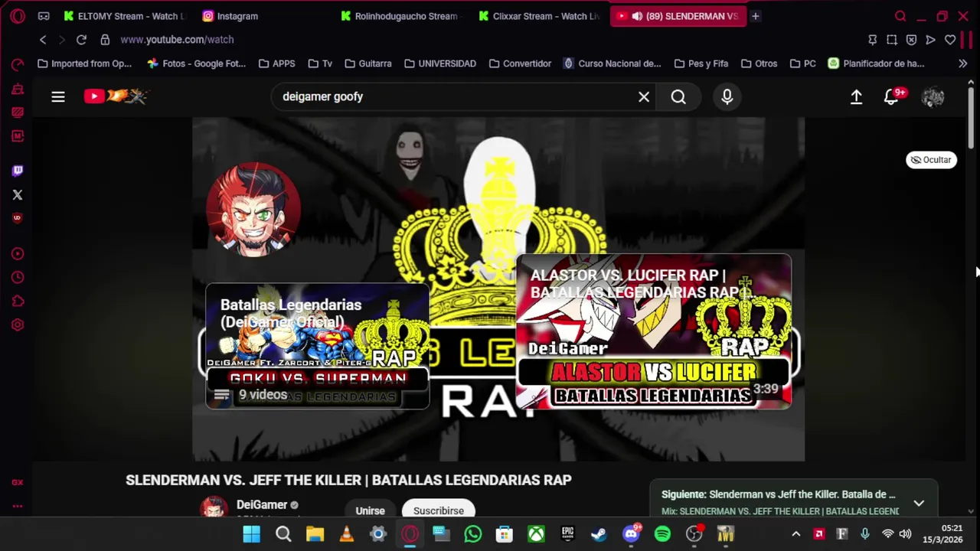Open Twitch in Opera sidebar

(x=18, y=171)
